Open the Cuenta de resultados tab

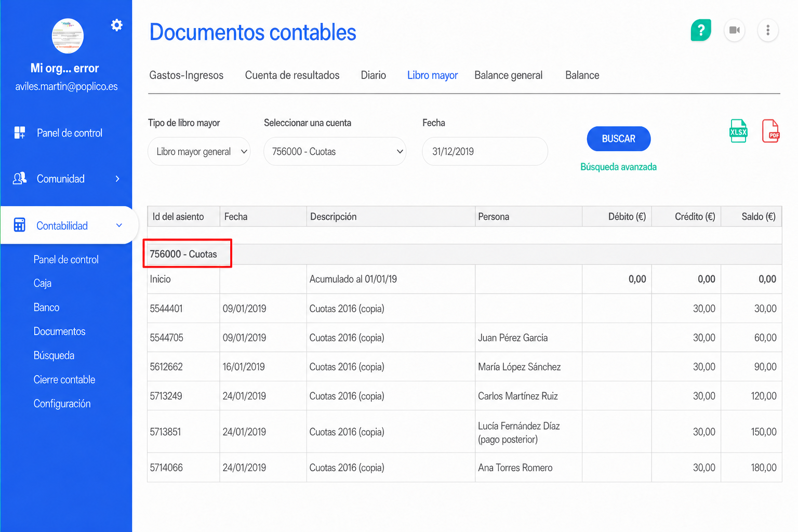coord(292,75)
